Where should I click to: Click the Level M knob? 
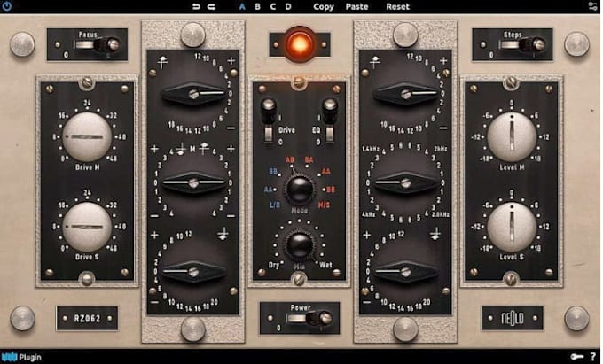coord(512,136)
